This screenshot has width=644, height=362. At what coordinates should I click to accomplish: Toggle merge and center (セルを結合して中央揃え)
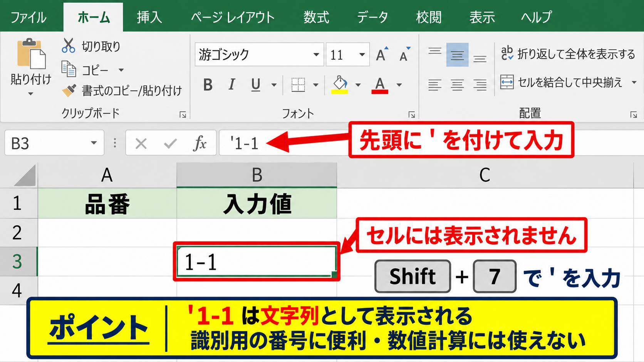click(562, 82)
